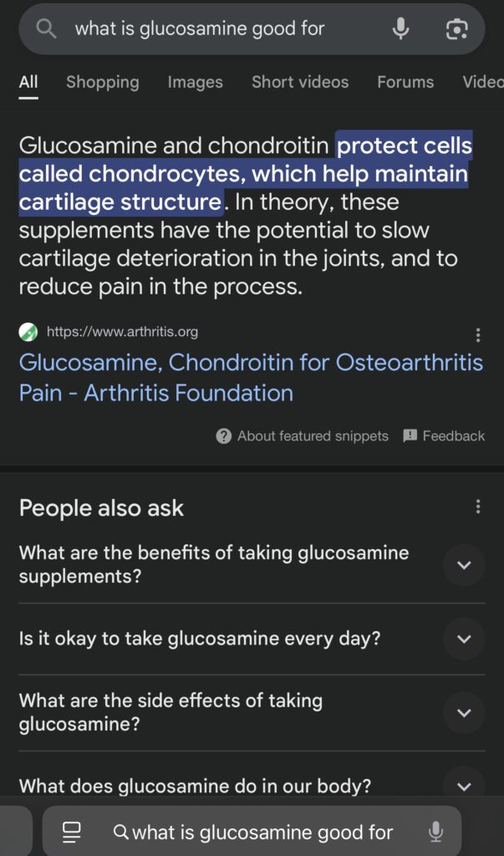The image size is (504, 856).
Task: Switch to the Images tab
Action: coord(195,82)
